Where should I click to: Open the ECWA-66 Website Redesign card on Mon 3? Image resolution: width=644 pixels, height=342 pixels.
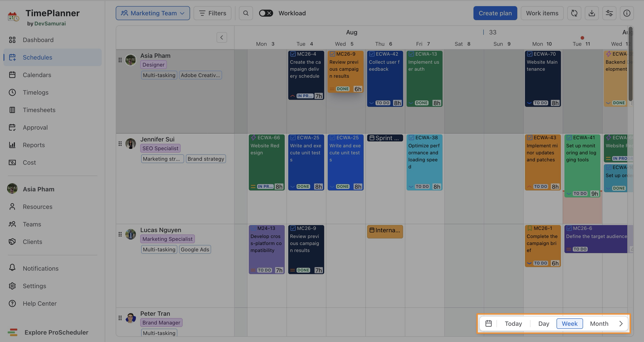tap(267, 162)
